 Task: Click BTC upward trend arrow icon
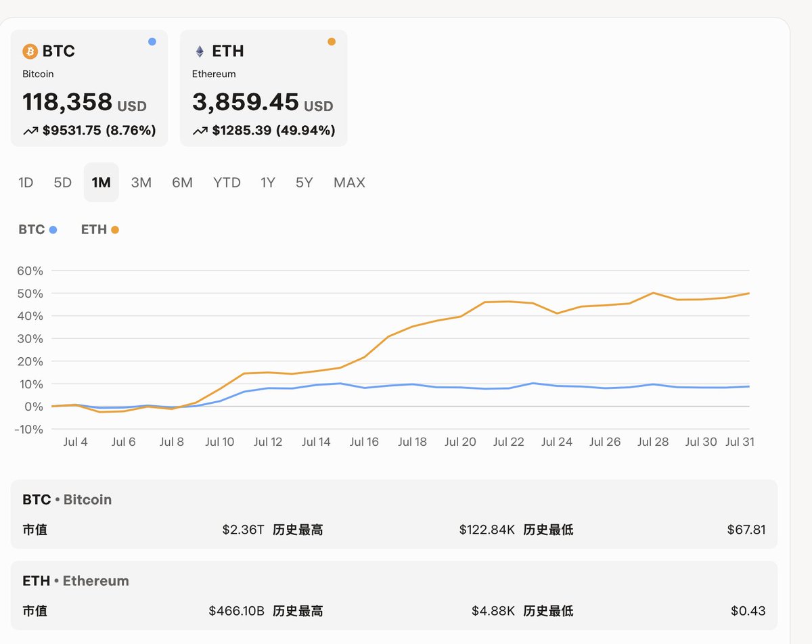[x=30, y=131]
